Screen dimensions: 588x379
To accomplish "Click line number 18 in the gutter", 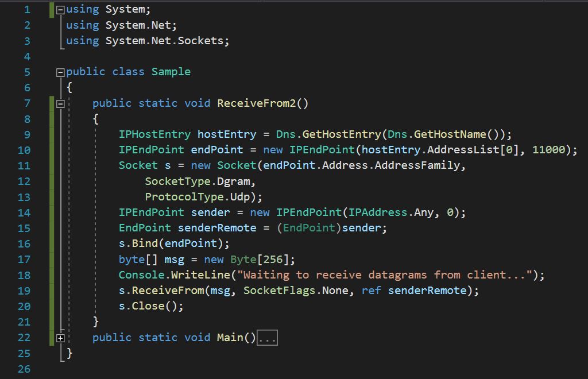I will click(x=24, y=275).
